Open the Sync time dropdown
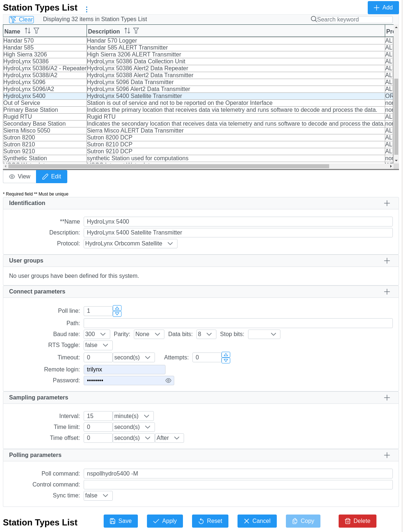Screen dimensions: 403x532 tap(98, 496)
